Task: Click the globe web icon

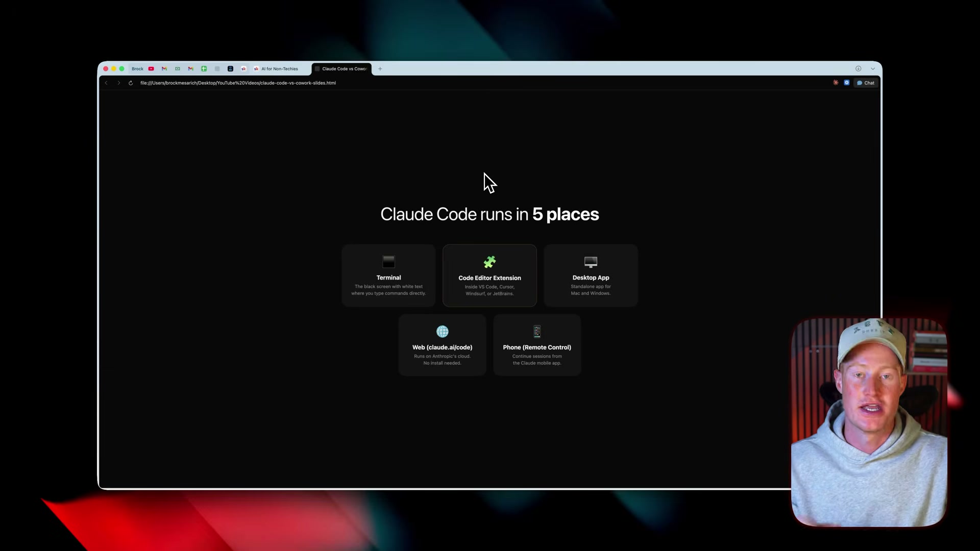Action: pos(443,332)
